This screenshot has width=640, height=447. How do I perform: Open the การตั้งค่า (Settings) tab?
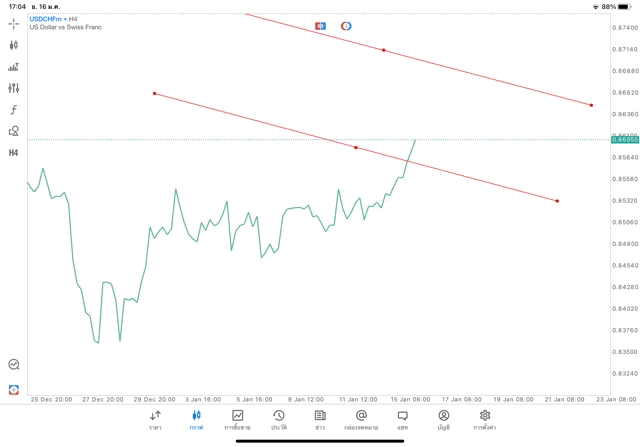click(485, 419)
